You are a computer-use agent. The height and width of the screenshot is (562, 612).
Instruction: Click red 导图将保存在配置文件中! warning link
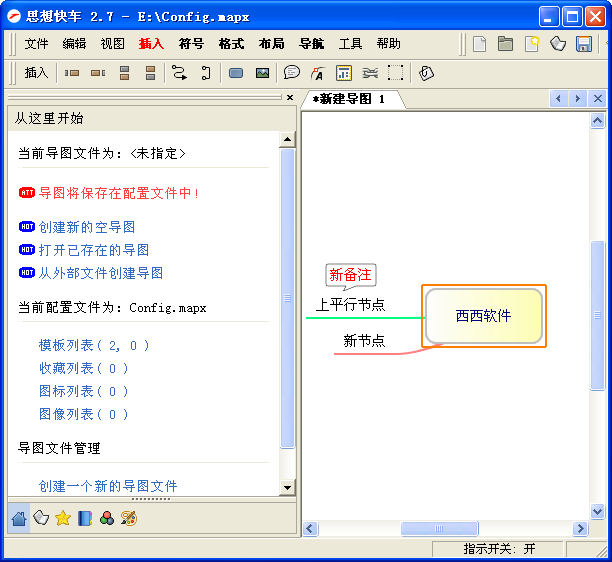coord(119,193)
